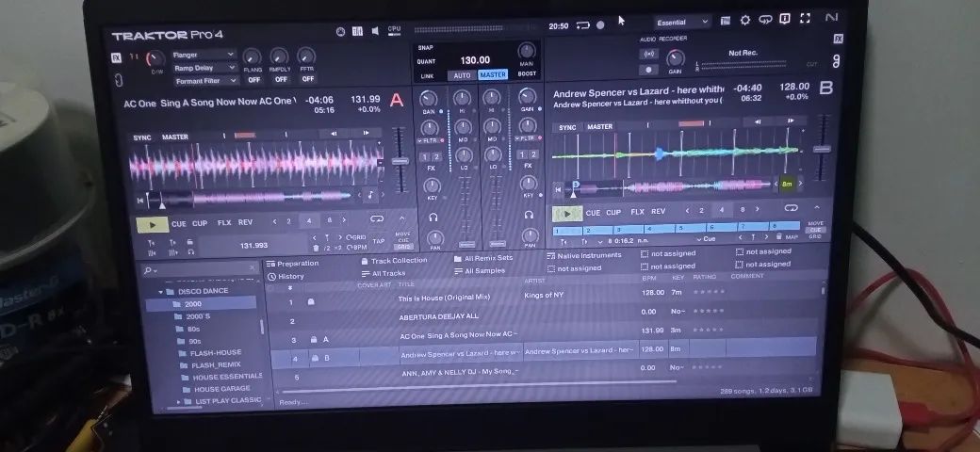The image size is (980, 452).
Task: Play Deck A
Action: (152, 224)
